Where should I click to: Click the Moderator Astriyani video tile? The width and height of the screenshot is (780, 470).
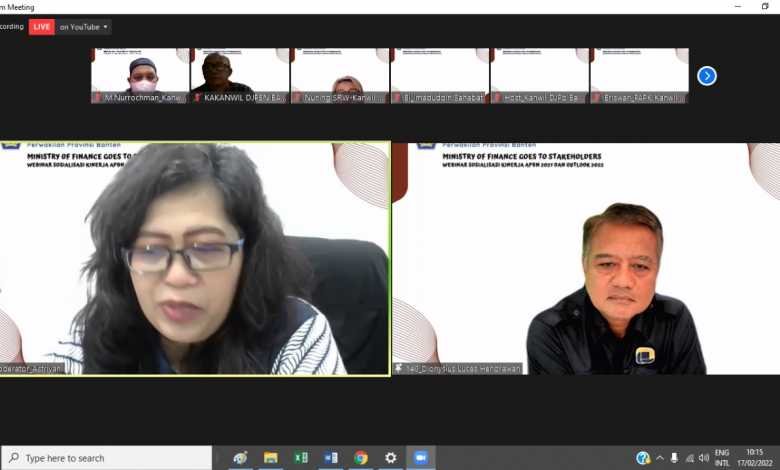click(x=195, y=258)
